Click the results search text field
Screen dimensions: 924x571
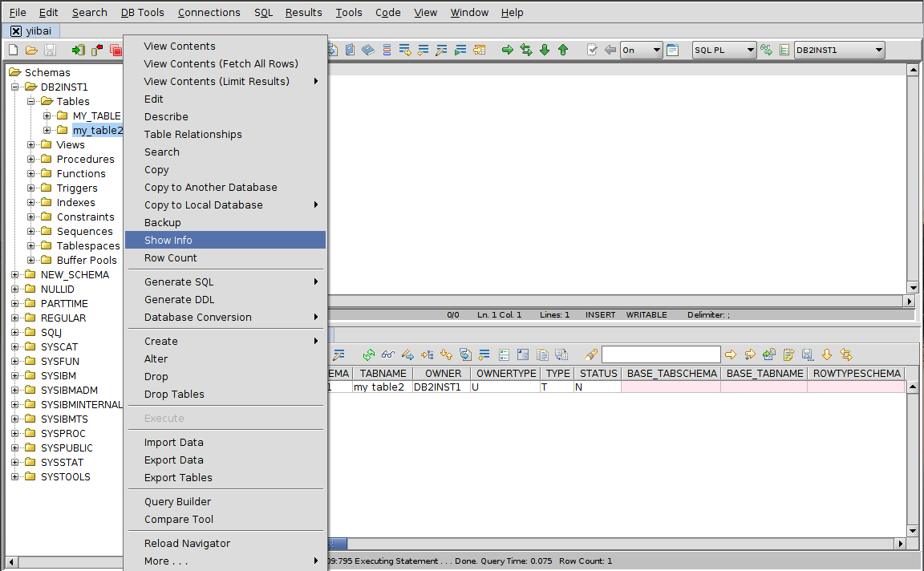pyautogui.click(x=661, y=354)
